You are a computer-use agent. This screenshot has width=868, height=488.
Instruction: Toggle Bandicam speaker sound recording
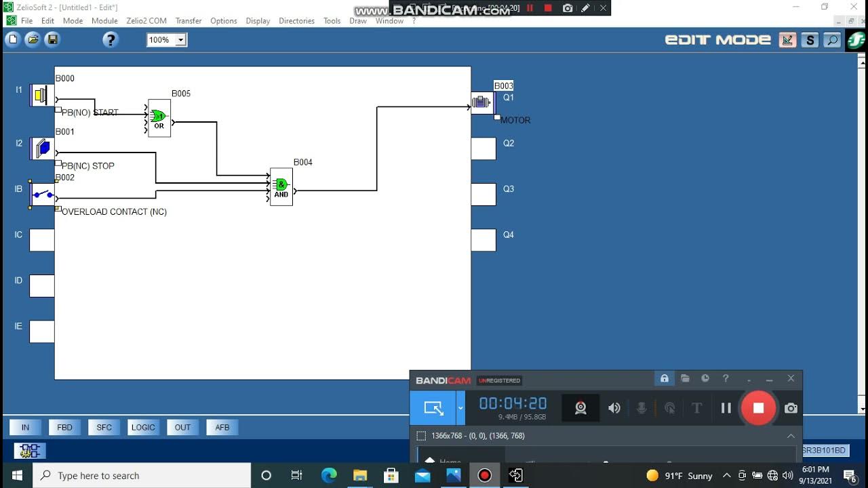click(614, 408)
